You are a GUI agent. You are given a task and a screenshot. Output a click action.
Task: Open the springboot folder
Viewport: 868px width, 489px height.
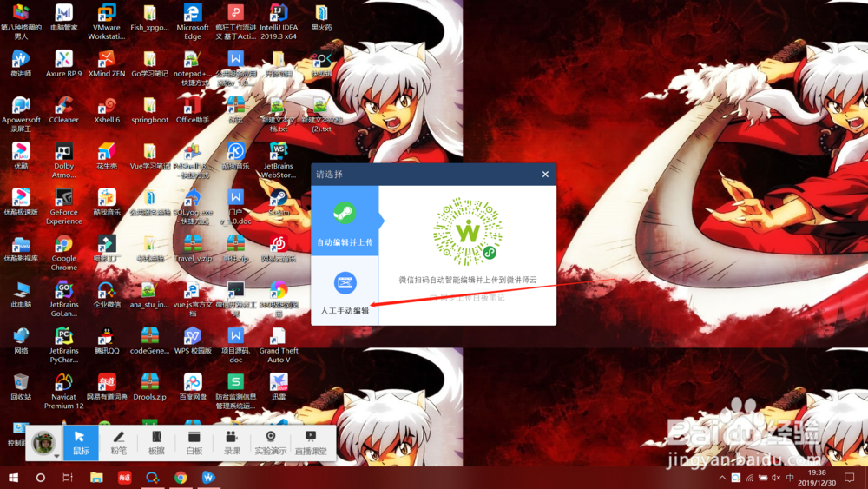click(x=149, y=109)
